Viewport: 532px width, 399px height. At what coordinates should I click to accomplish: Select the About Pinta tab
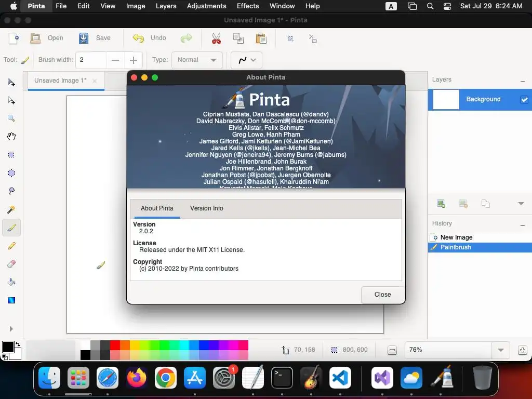(x=157, y=208)
